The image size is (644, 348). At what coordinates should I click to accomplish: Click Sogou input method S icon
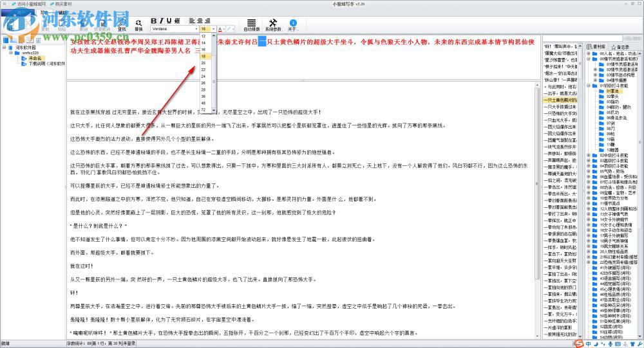pos(578,343)
